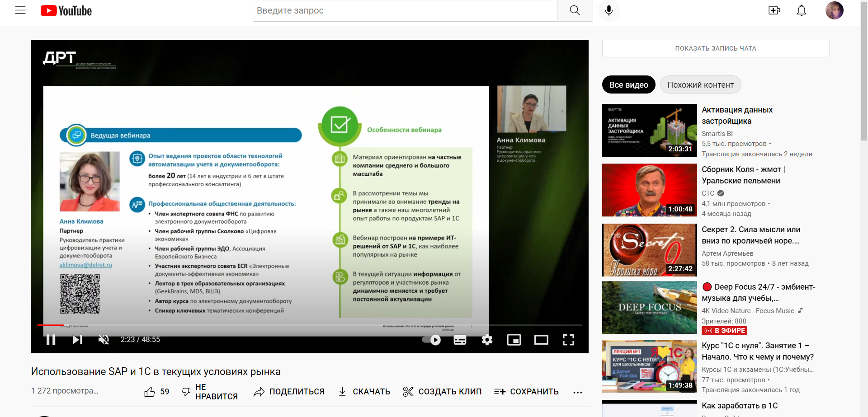
Task: Open title Активация данных застройщика
Action: (x=737, y=115)
